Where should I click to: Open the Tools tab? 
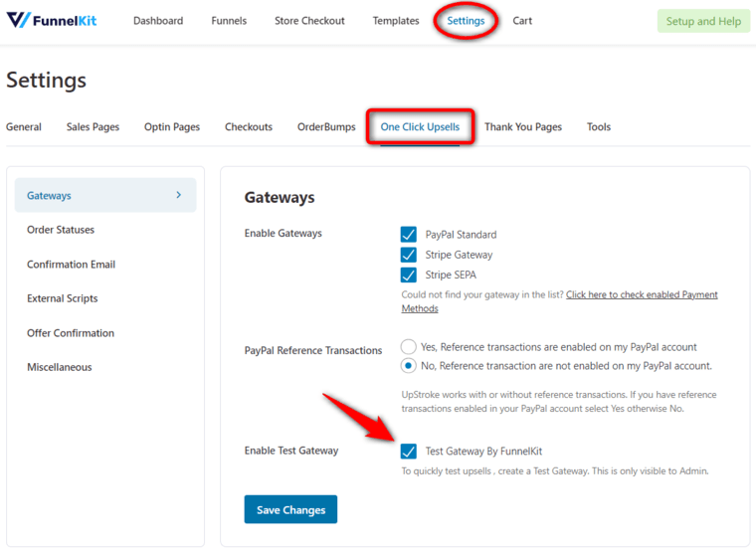(x=599, y=126)
